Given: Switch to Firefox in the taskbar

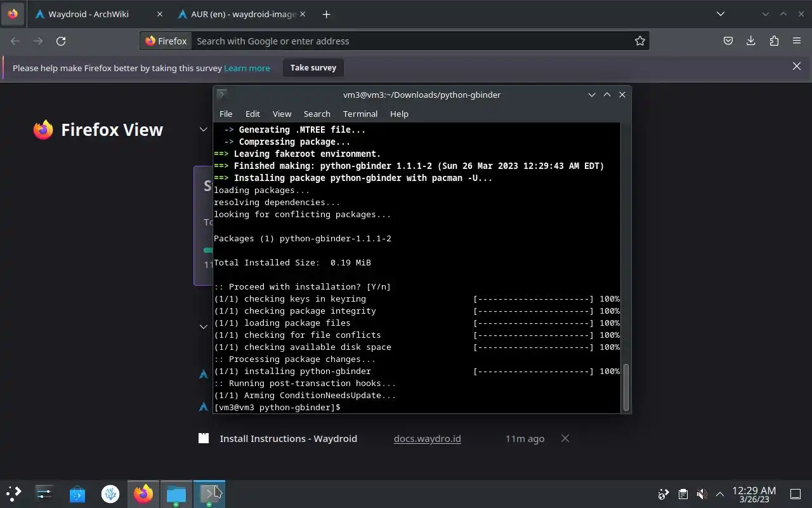Looking at the screenshot, I should pyautogui.click(x=143, y=493).
